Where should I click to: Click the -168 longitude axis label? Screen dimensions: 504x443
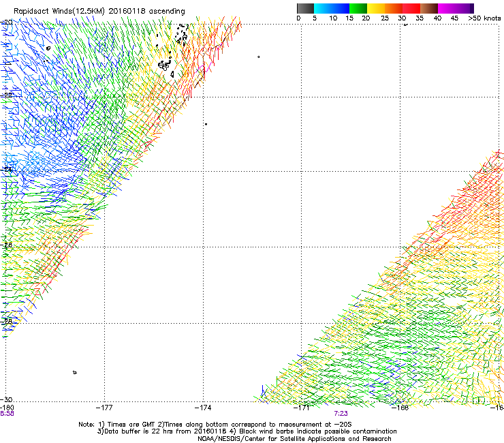coord(400,408)
